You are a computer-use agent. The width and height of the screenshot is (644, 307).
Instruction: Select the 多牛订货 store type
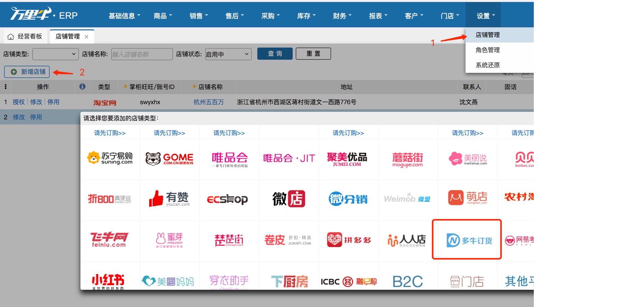466,240
